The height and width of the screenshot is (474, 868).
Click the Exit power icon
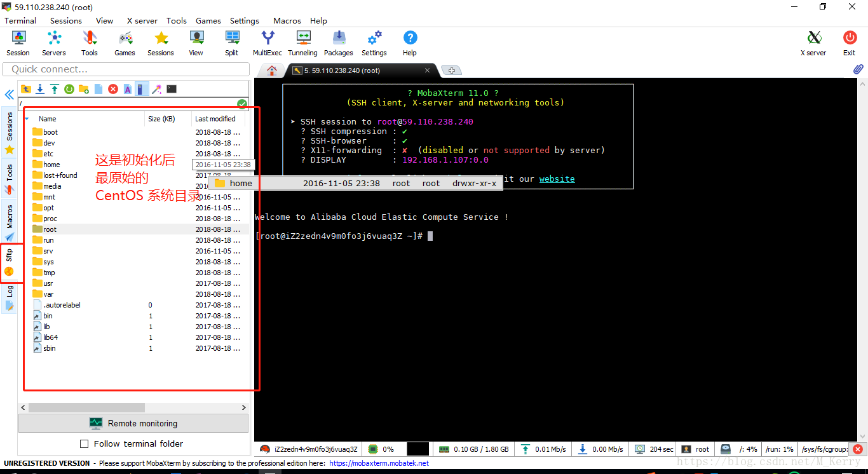coord(850,43)
